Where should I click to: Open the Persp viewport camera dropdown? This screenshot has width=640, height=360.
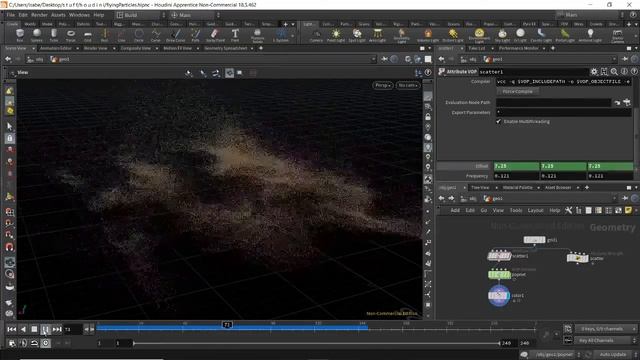383,85
